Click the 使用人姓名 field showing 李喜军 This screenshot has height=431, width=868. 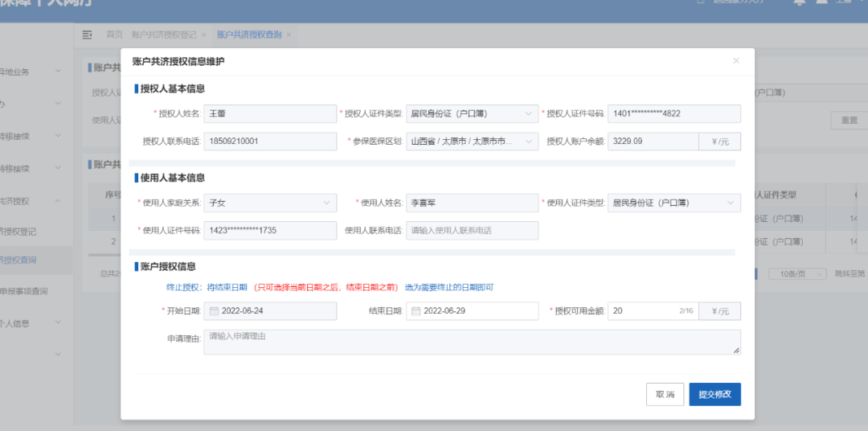tap(472, 203)
